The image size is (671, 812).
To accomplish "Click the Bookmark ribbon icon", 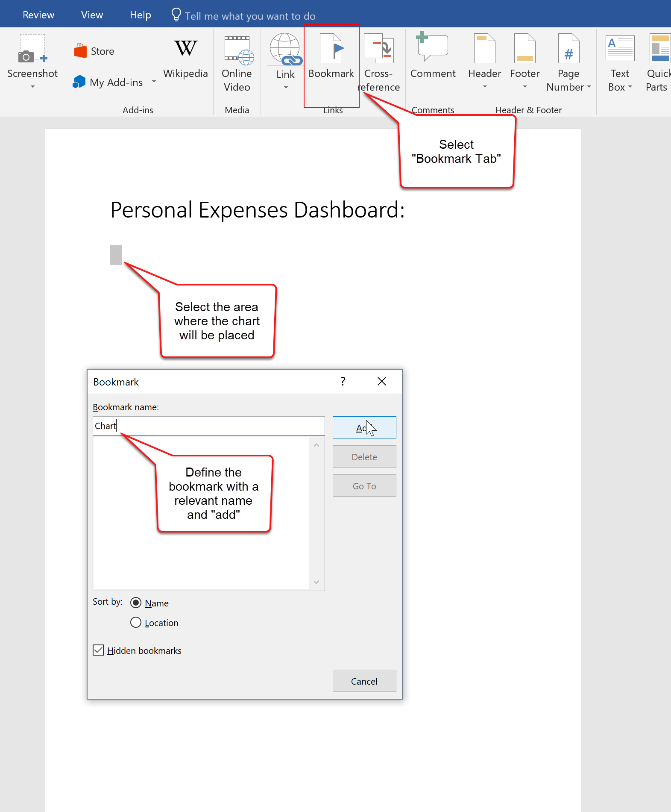I will click(331, 49).
